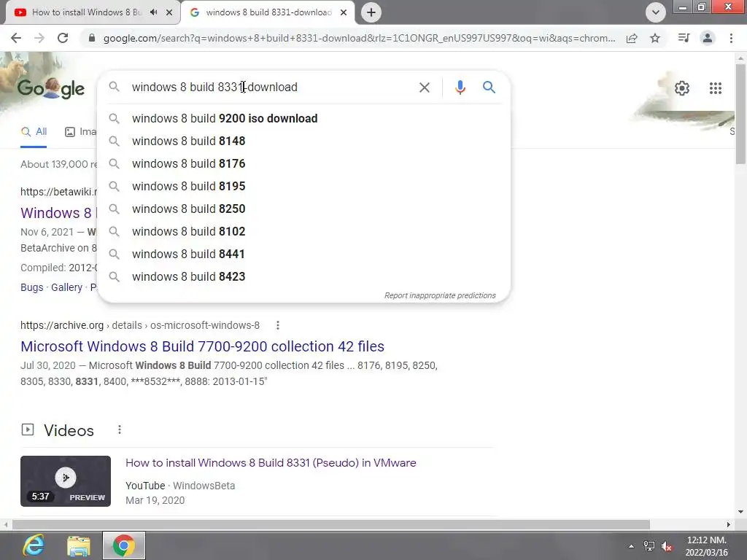Open the network icon in system tray
This screenshot has width=747, height=560.
649,546
